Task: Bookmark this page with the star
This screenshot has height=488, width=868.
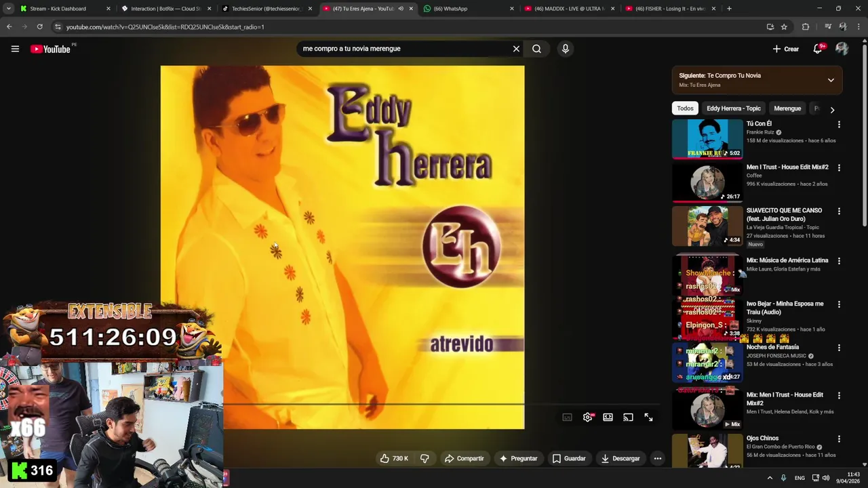Action: [784, 27]
